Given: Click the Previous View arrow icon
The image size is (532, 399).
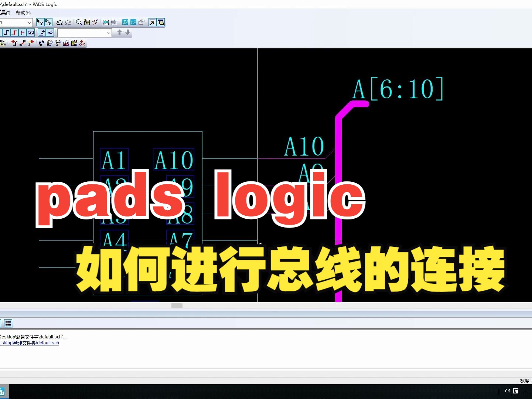Looking at the screenshot, I should [x=106, y=23].
